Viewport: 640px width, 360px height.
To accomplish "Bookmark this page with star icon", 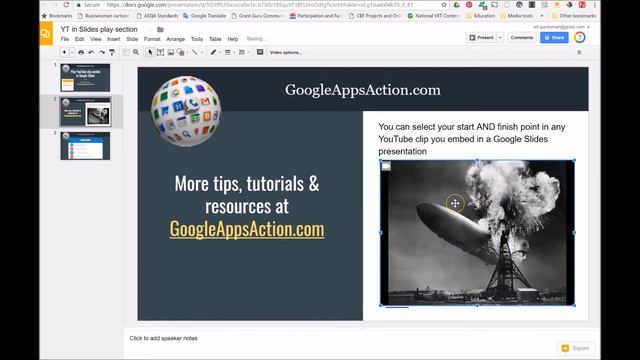I will click(444, 5).
